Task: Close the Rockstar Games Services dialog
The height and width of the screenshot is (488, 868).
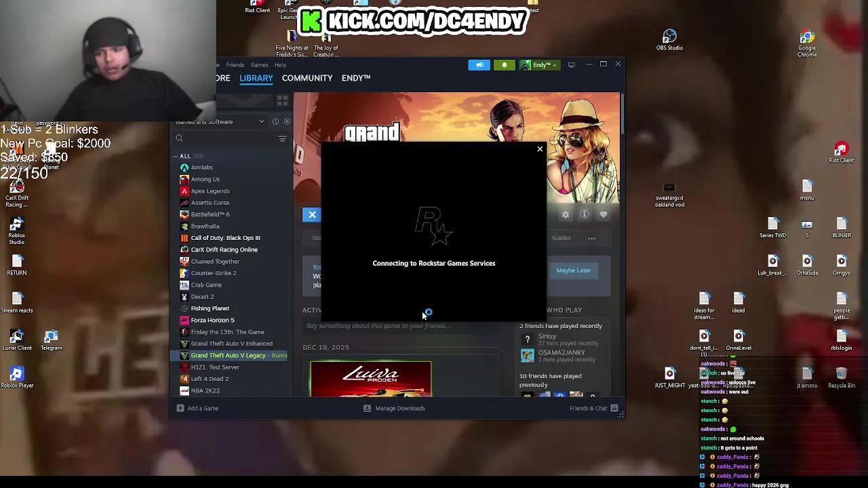Action: (540, 148)
